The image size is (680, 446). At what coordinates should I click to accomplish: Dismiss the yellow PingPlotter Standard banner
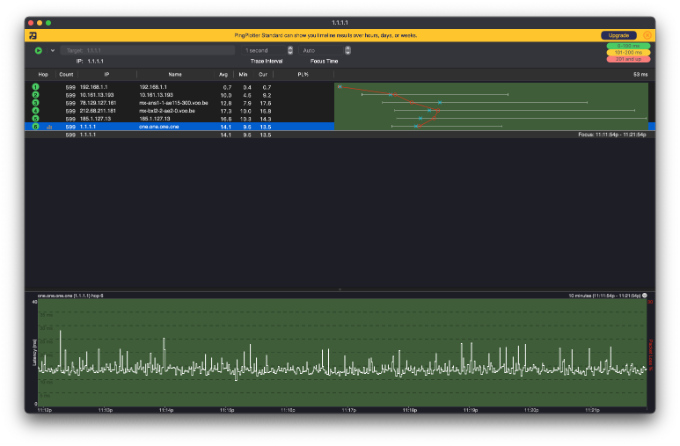(647, 35)
